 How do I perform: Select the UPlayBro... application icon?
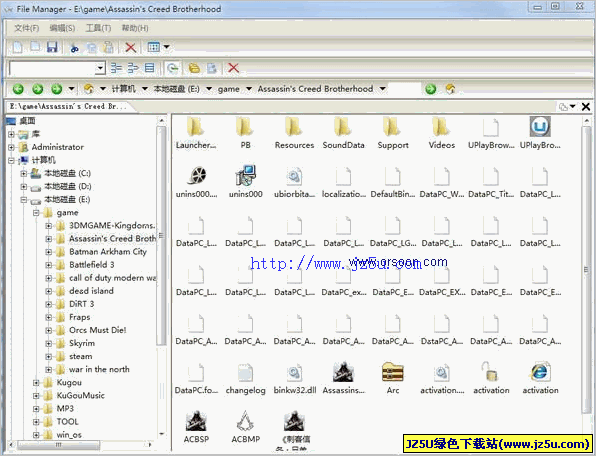[540, 132]
